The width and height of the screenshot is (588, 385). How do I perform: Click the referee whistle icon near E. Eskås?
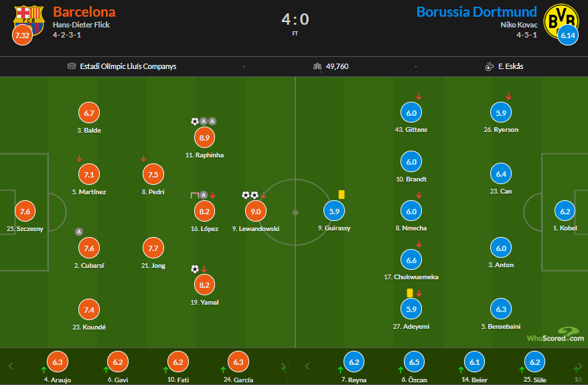[x=490, y=67]
